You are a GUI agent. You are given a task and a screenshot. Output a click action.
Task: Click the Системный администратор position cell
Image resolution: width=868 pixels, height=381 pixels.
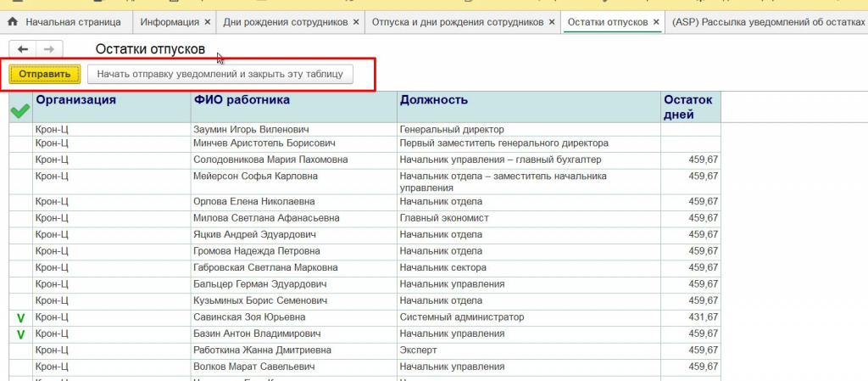[529, 318]
